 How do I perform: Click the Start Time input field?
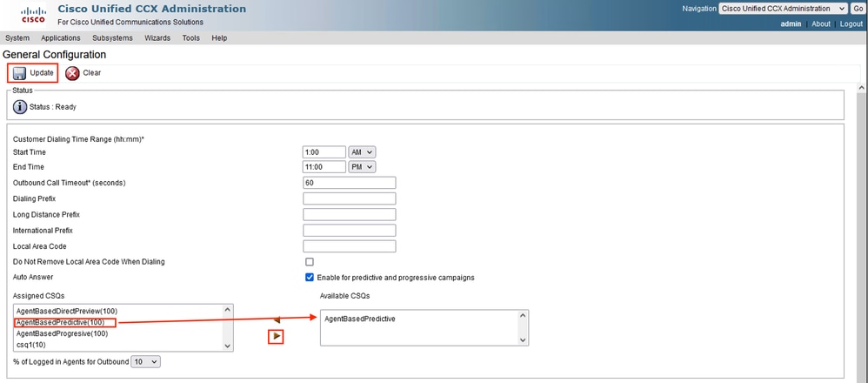(324, 151)
